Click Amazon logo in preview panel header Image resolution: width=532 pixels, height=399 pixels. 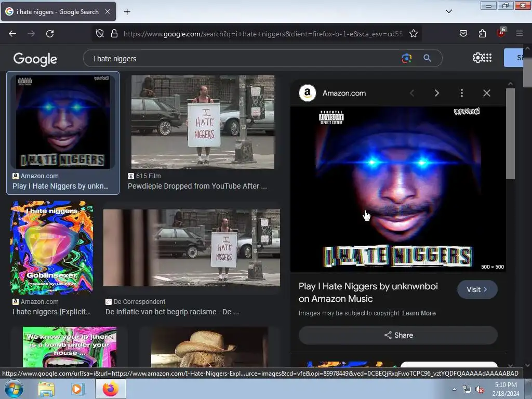[308, 93]
